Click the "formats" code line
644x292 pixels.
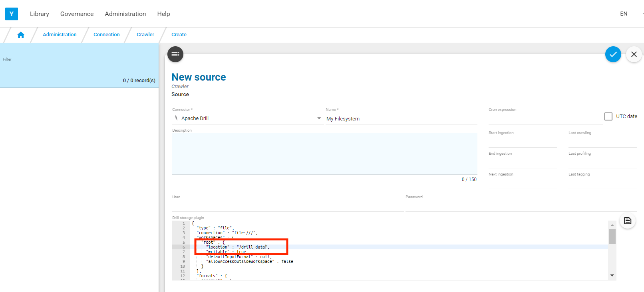point(212,276)
